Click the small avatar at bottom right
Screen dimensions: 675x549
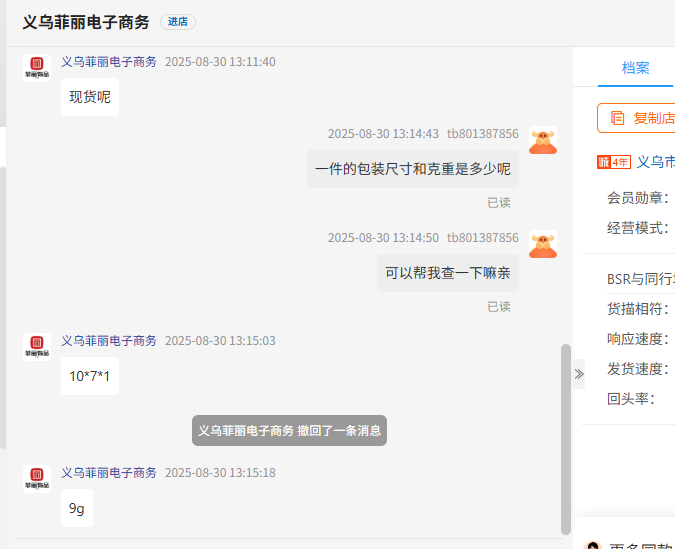[x=593, y=545]
